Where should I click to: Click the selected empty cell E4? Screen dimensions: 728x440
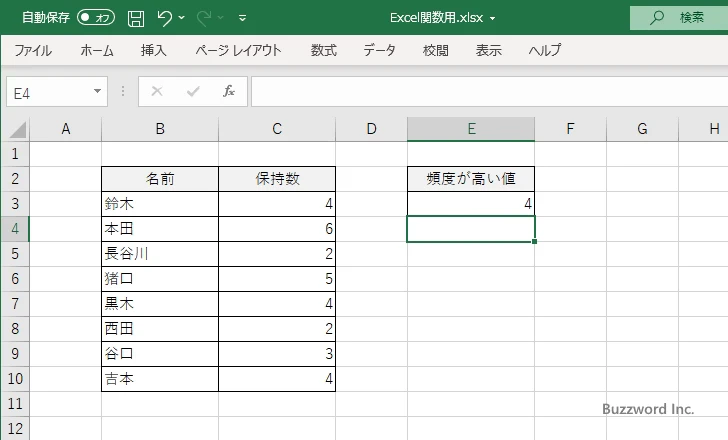click(x=471, y=229)
